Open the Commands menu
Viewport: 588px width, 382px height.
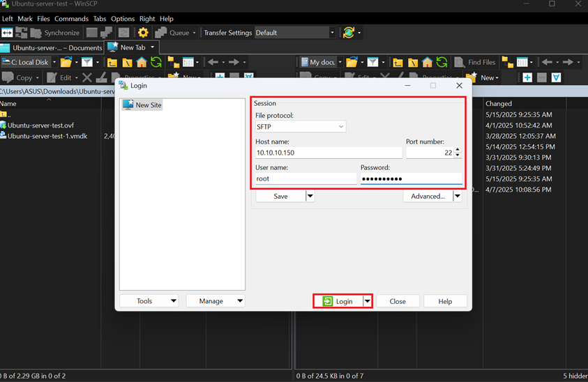tap(71, 19)
